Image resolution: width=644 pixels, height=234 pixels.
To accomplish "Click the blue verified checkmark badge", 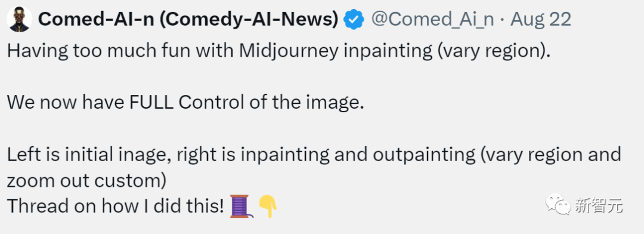I will (x=354, y=19).
